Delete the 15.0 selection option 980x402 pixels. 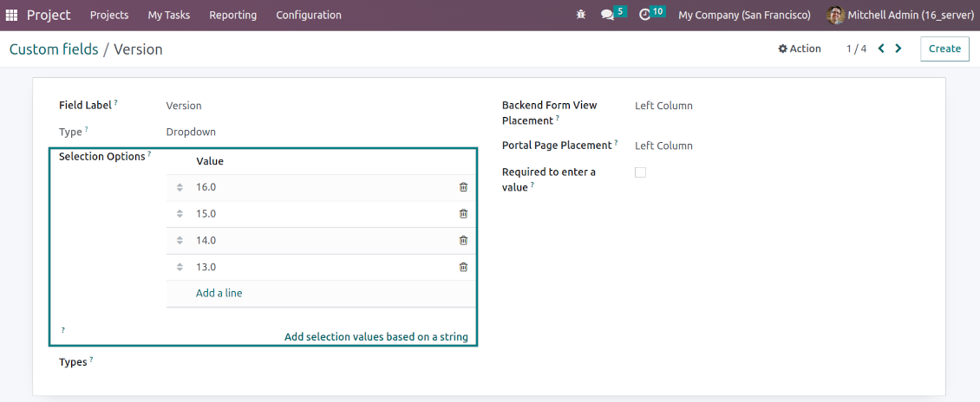point(463,214)
